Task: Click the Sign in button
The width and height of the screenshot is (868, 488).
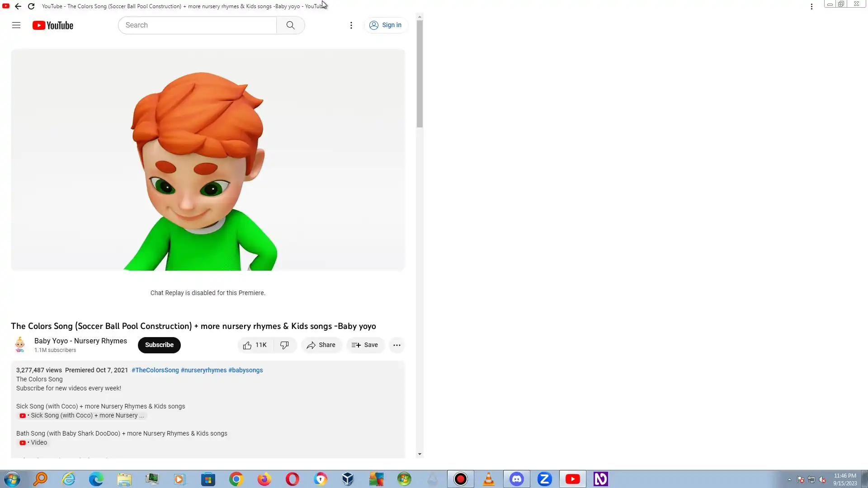Action: pos(386,25)
